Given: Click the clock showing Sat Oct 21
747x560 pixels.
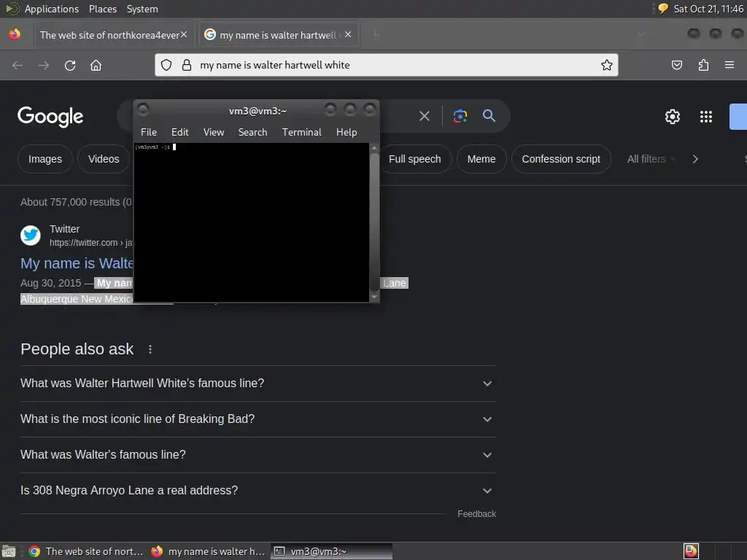Looking at the screenshot, I should pyautogui.click(x=708, y=9).
